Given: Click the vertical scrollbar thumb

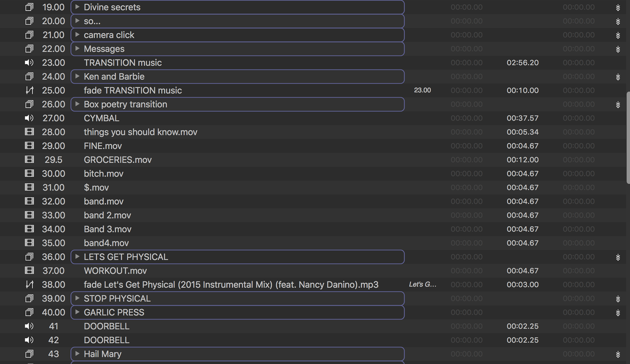Looking at the screenshot, I should [x=628, y=138].
